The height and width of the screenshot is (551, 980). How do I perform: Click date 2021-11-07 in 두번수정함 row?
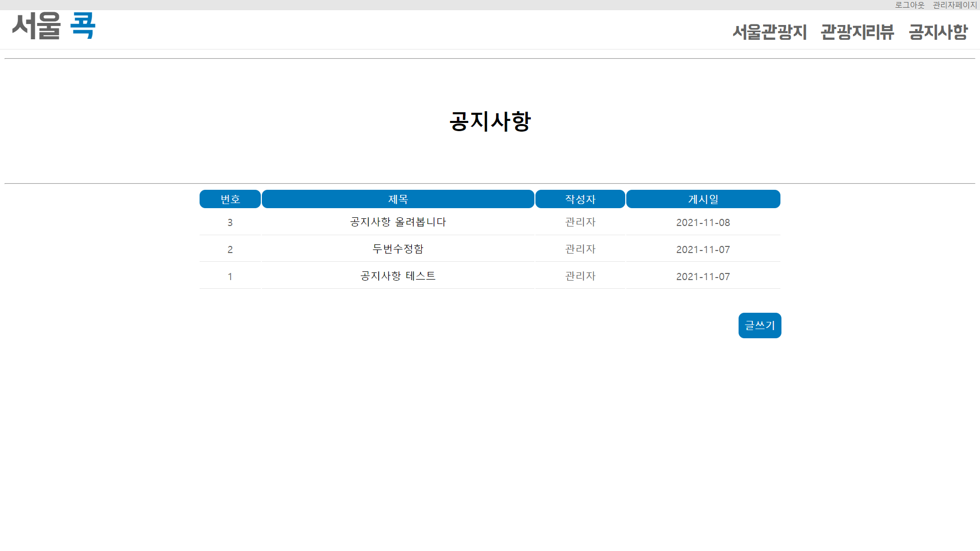[703, 249]
